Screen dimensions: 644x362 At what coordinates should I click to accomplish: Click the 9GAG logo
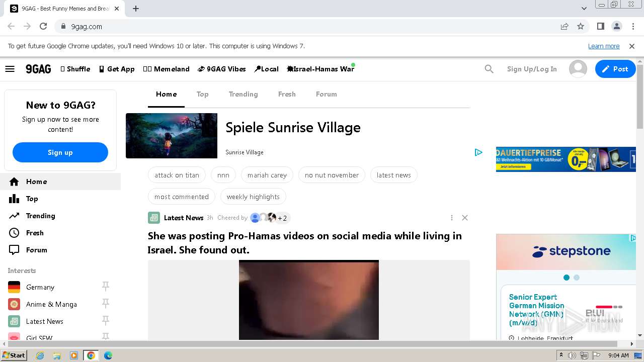click(39, 69)
